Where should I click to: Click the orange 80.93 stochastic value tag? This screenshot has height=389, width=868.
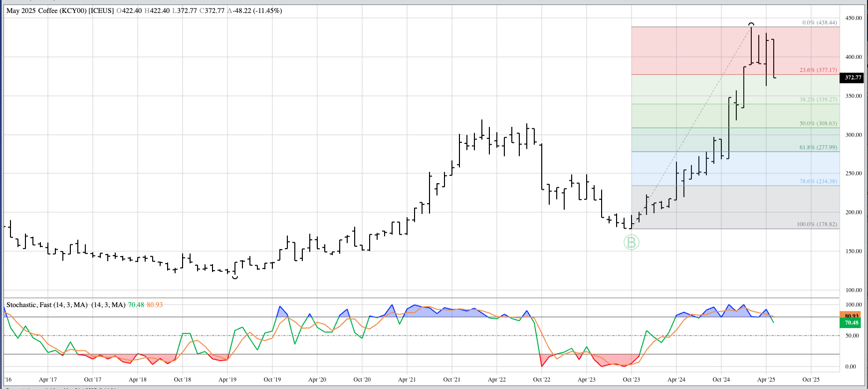coord(852,316)
